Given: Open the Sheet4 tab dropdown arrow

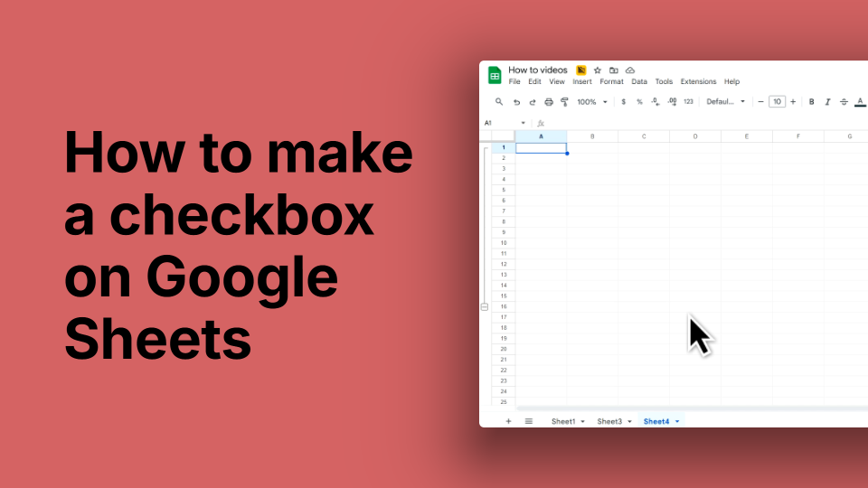Looking at the screenshot, I should (677, 422).
